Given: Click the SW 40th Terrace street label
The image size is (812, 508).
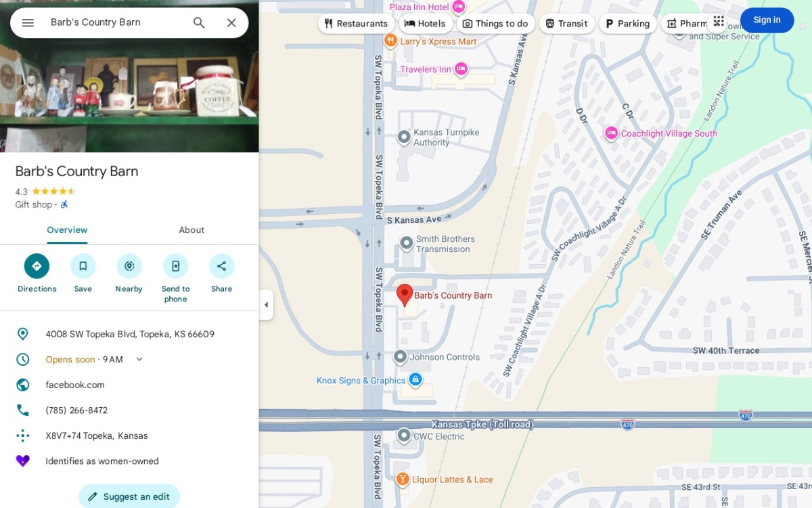Looking at the screenshot, I should pyautogui.click(x=726, y=351).
